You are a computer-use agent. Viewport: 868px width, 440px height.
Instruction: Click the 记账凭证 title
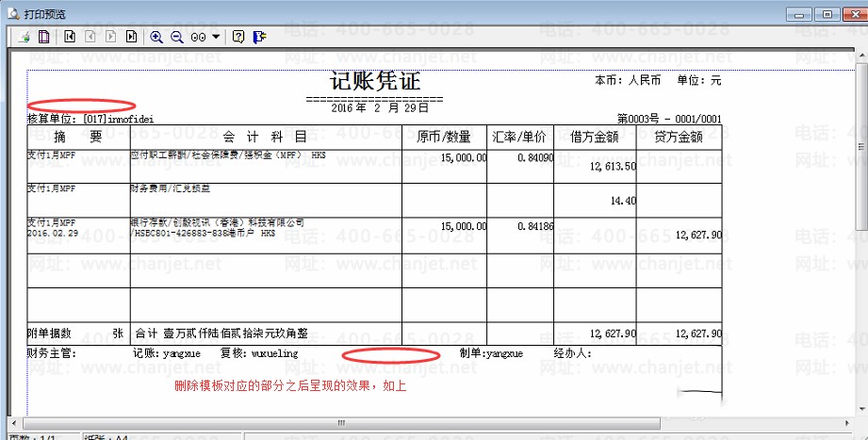click(375, 81)
